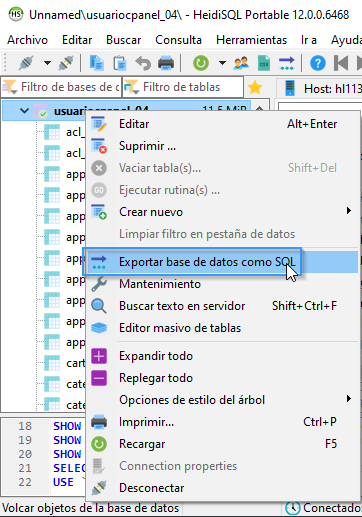This screenshot has height=517, width=362.
Task: Click the print icon in the toolbar
Action: click(x=166, y=63)
